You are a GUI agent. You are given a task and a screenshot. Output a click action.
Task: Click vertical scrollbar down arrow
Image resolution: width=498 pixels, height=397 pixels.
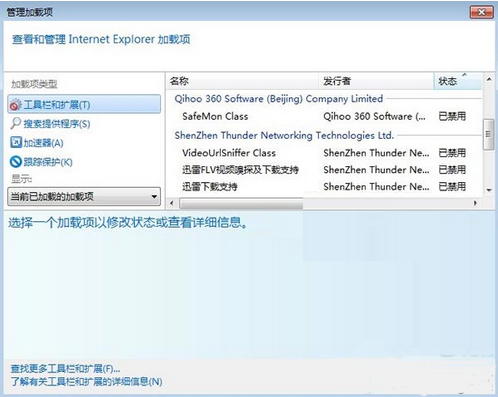489,190
